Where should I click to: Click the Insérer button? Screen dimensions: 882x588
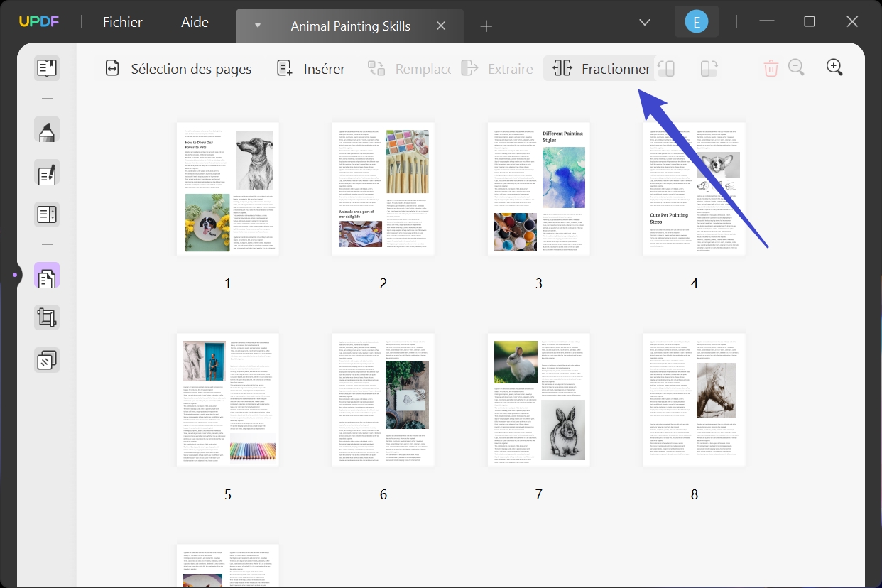tap(310, 68)
